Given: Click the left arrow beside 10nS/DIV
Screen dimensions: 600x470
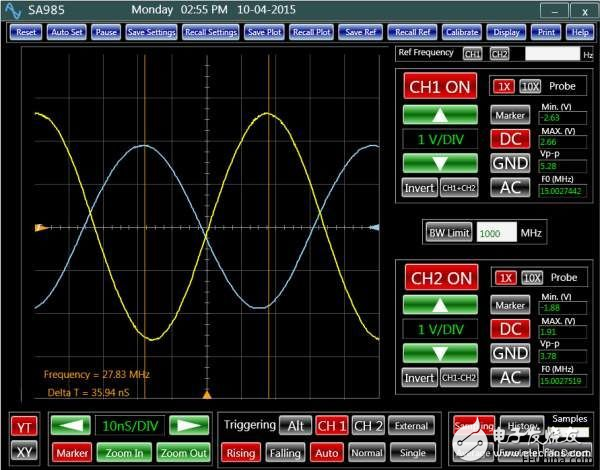Looking at the screenshot, I should click(70, 426).
